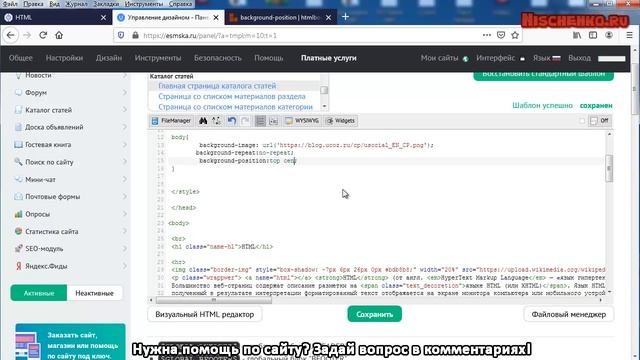Go back to previous page

pyautogui.click(x=11, y=35)
